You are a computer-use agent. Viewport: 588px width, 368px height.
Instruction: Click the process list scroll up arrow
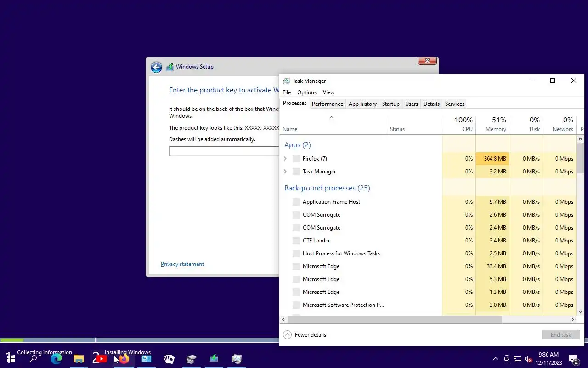coord(580,139)
